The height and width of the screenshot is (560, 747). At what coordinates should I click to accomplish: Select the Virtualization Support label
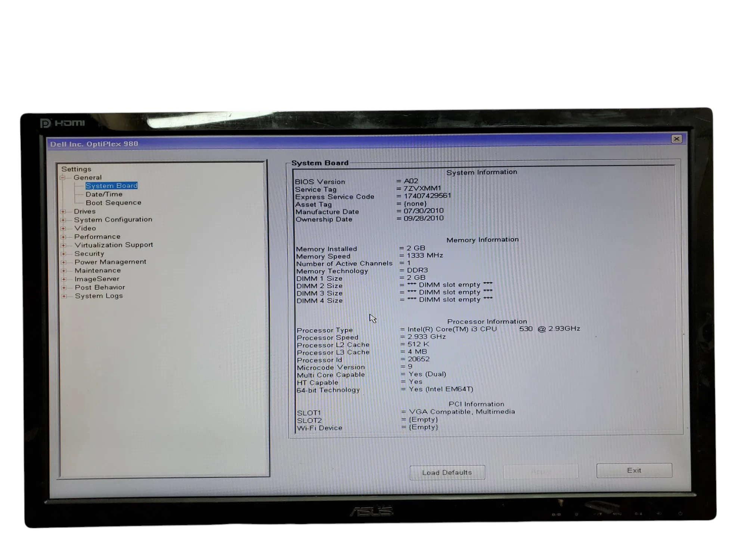pyautogui.click(x=114, y=245)
